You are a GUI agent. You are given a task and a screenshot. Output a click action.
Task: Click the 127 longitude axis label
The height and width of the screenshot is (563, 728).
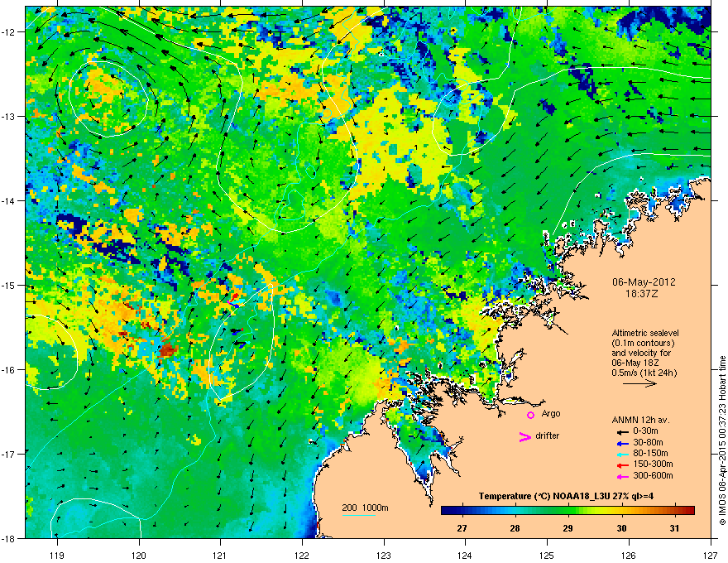point(711,555)
